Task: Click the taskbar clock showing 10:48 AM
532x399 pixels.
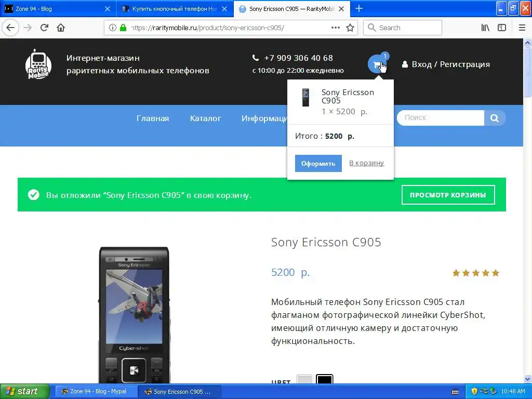Action: [x=513, y=391]
